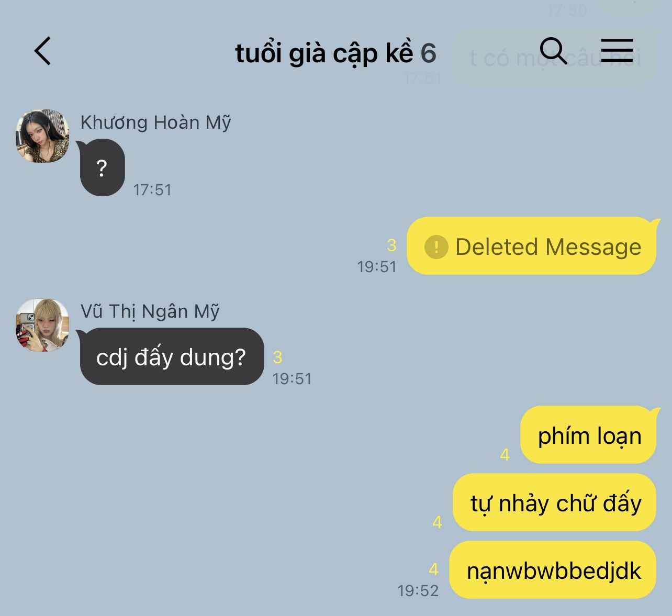Open the hamburger menu icon
672x616 pixels.
617,50
